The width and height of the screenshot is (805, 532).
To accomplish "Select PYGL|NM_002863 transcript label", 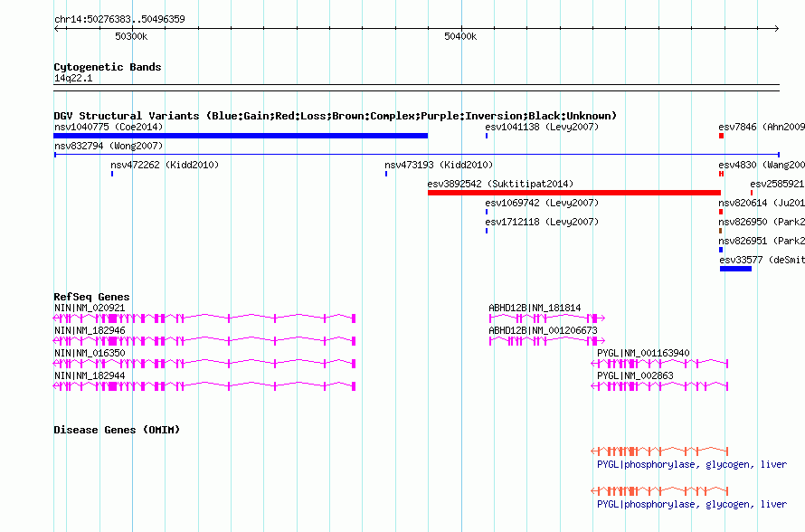I will (x=635, y=375).
